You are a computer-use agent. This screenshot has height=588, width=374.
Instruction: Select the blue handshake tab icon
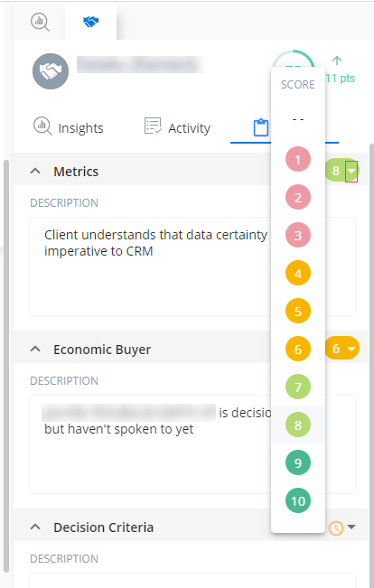click(90, 22)
